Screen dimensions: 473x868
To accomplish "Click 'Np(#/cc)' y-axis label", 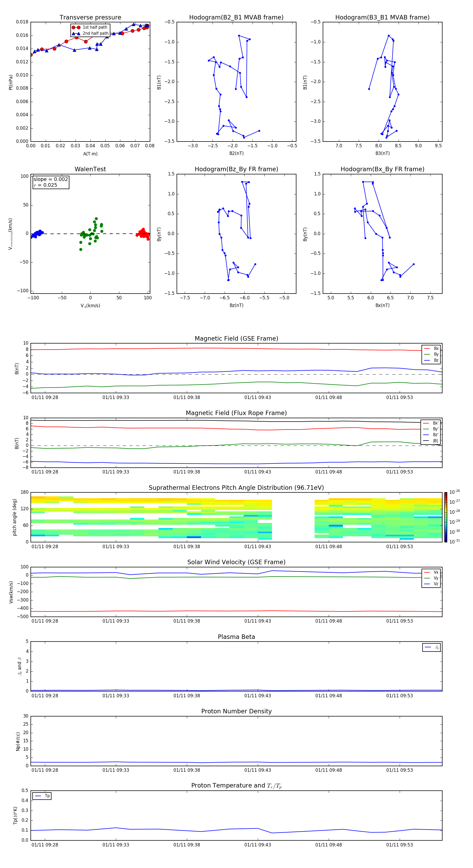I will (x=18, y=741).
